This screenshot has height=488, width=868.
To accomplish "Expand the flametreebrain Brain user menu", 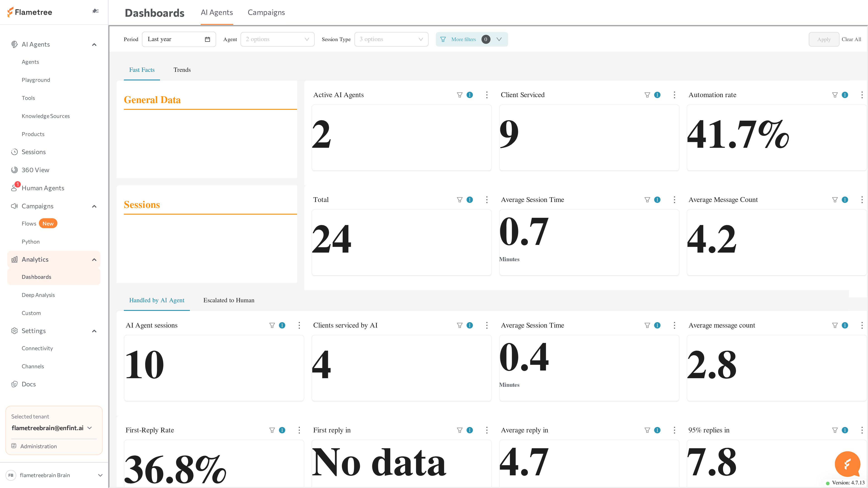I will click(x=100, y=475).
